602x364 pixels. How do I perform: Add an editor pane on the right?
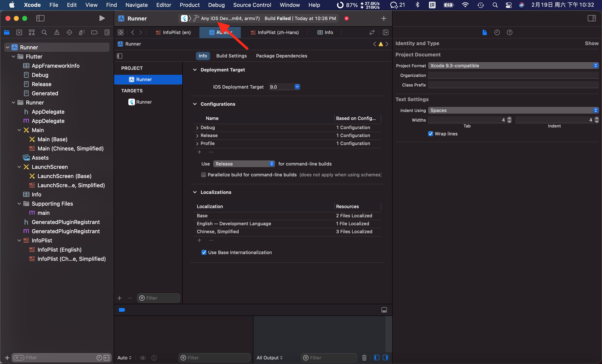[x=385, y=32]
